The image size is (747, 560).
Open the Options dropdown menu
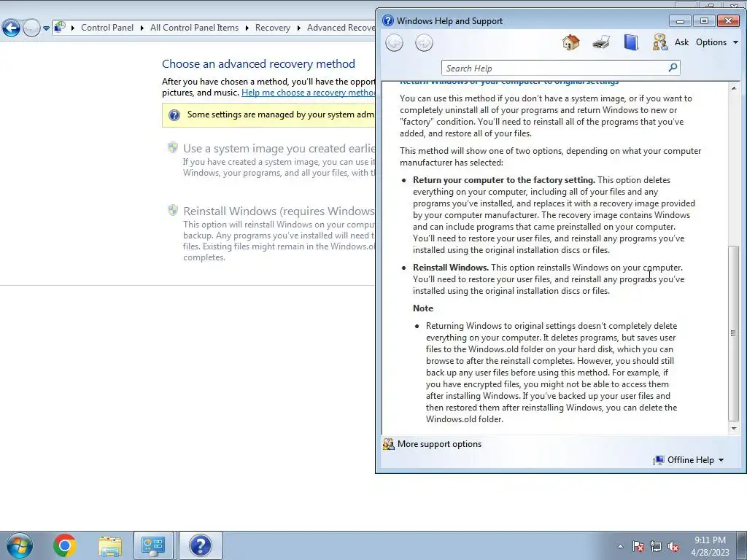[716, 42]
